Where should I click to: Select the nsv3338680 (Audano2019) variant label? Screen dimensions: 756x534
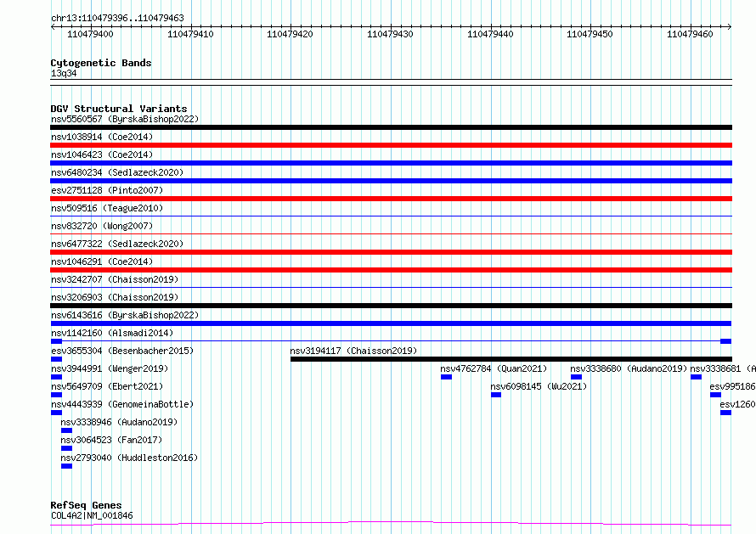click(x=628, y=368)
